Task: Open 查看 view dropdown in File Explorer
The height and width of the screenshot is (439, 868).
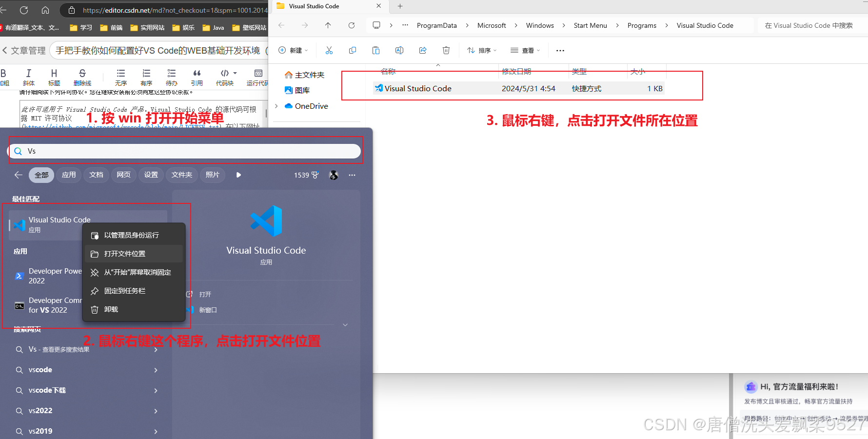Action: pyautogui.click(x=525, y=50)
